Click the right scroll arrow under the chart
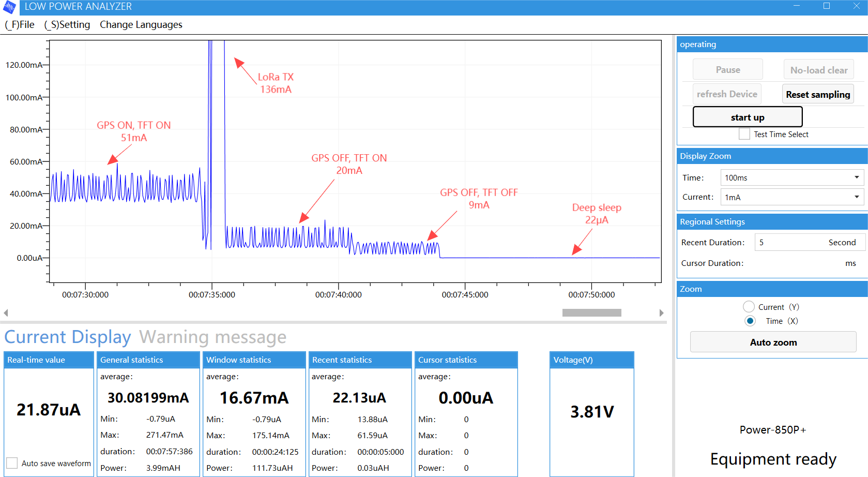This screenshot has width=868, height=477. pyautogui.click(x=661, y=313)
